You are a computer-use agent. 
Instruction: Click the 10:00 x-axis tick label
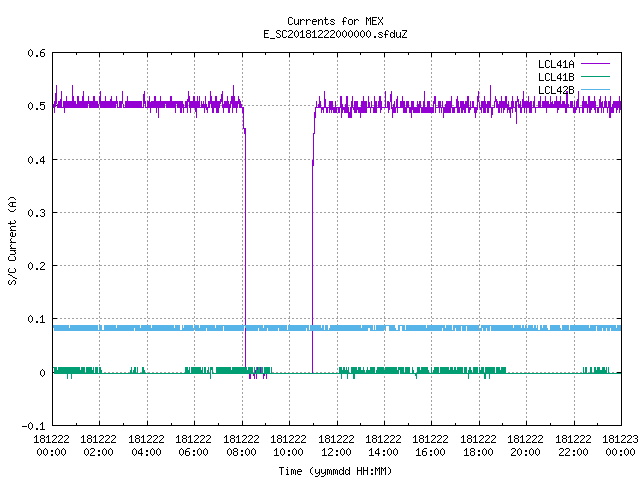click(288, 446)
